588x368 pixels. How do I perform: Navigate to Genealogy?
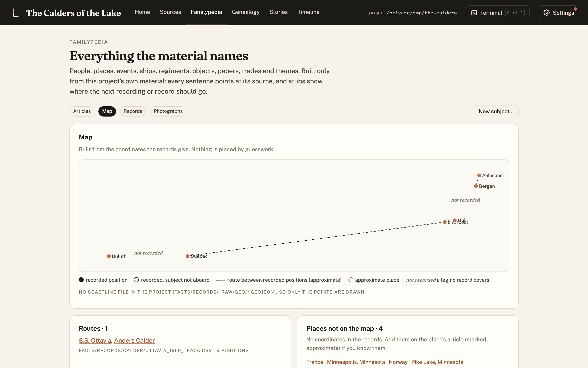click(x=246, y=12)
